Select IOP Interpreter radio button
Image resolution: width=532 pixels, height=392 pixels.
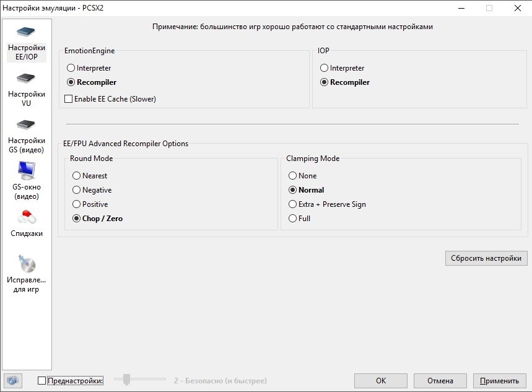point(325,68)
